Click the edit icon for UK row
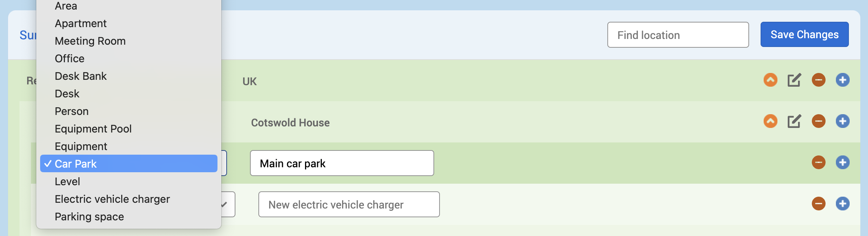The height and width of the screenshot is (236, 868). [794, 80]
